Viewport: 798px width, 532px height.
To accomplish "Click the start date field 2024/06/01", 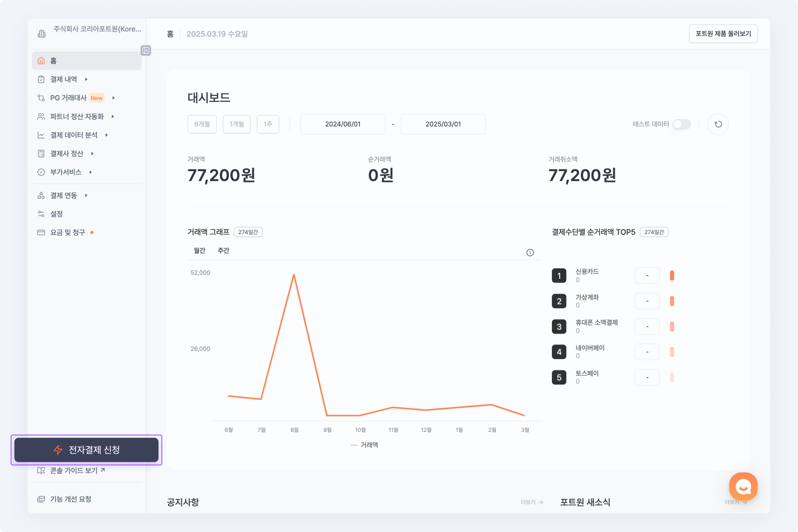I will click(x=342, y=124).
